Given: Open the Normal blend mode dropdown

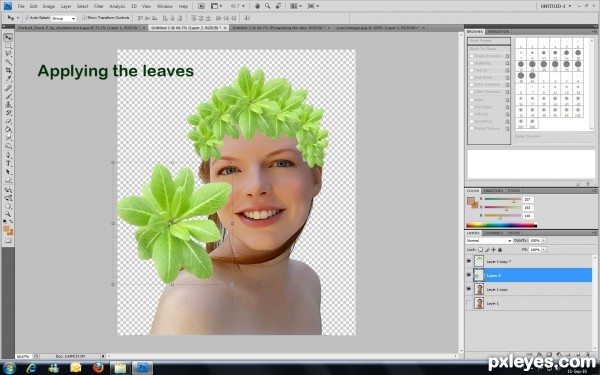Looking at the screenshot, I should (x=489, y=241).
